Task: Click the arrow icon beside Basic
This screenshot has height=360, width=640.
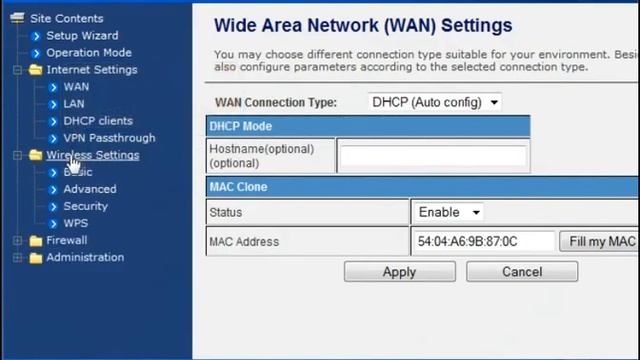Action: click(53, 173)
